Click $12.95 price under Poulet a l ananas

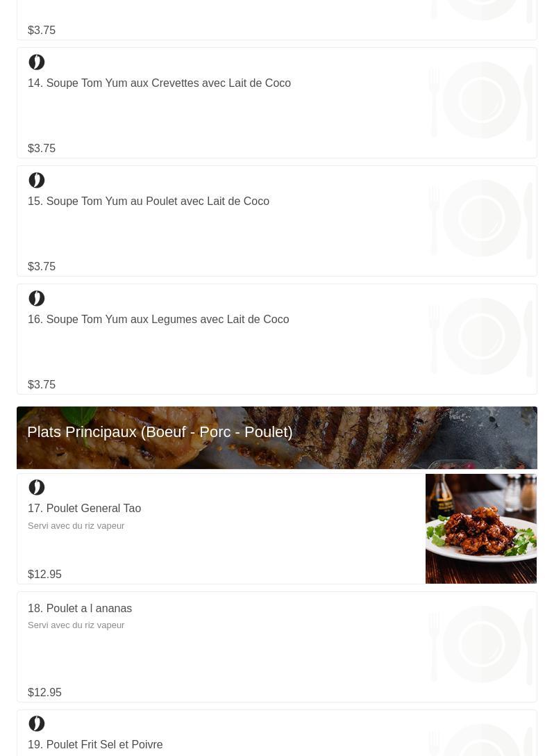pos(44,693)
